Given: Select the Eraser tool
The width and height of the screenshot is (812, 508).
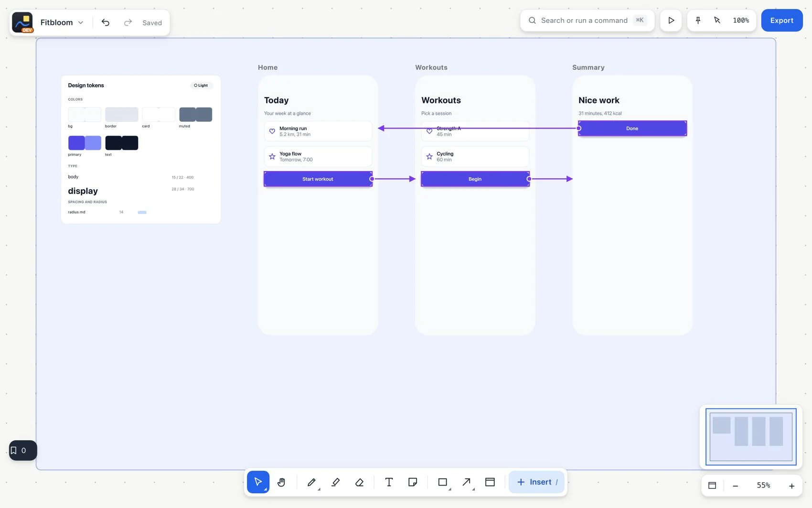Looking at the screenshot, I should click(x=360, y=482).
